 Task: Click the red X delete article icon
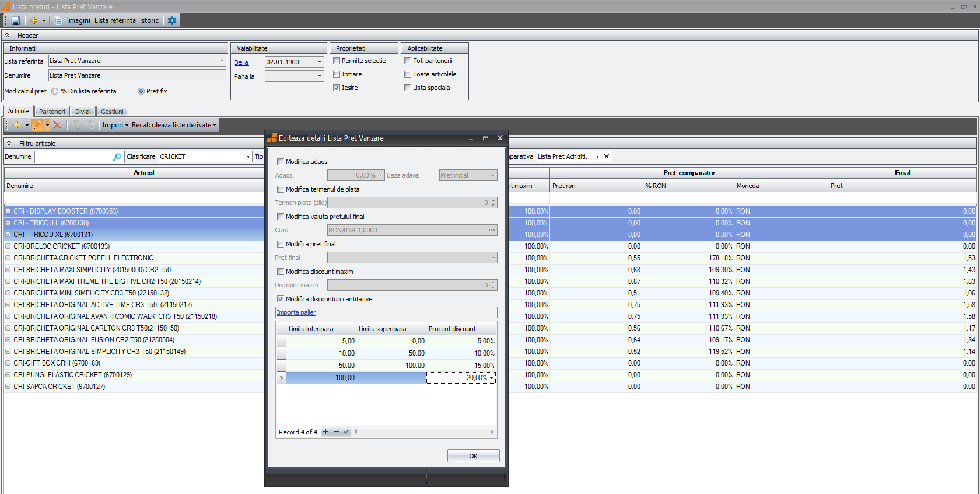[x=57, y=125]
